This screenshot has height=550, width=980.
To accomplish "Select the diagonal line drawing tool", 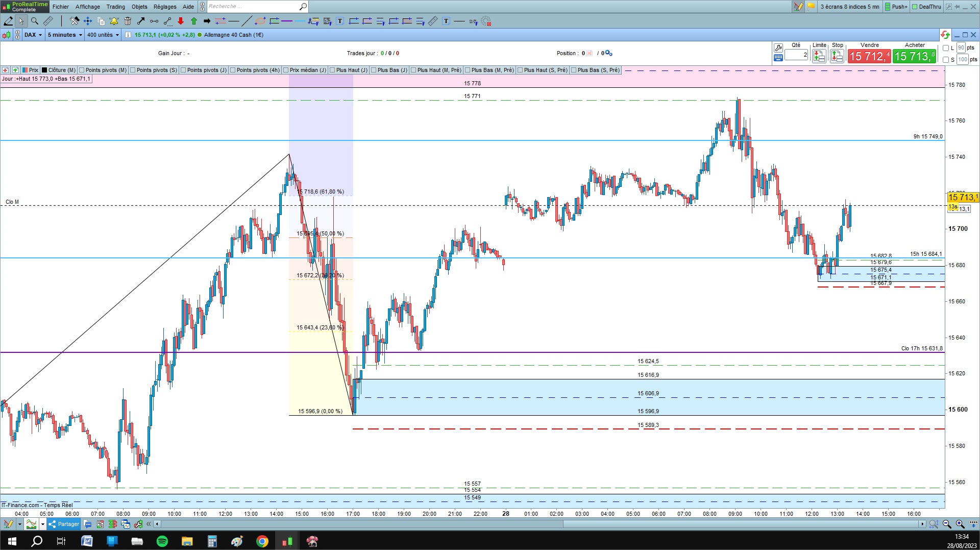I will pos(247,21).
